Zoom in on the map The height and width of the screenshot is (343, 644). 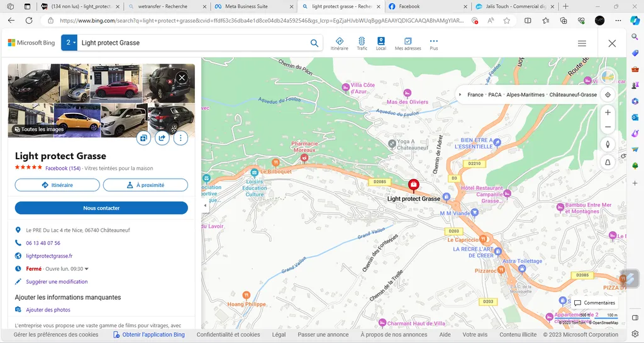608,113
